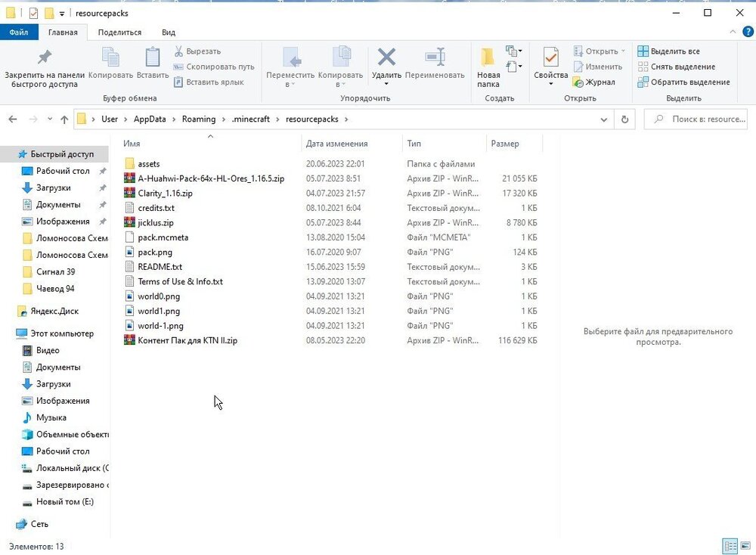Click Выделить все
The height and width of the screenshot is (555, 756).
[668, 51]
